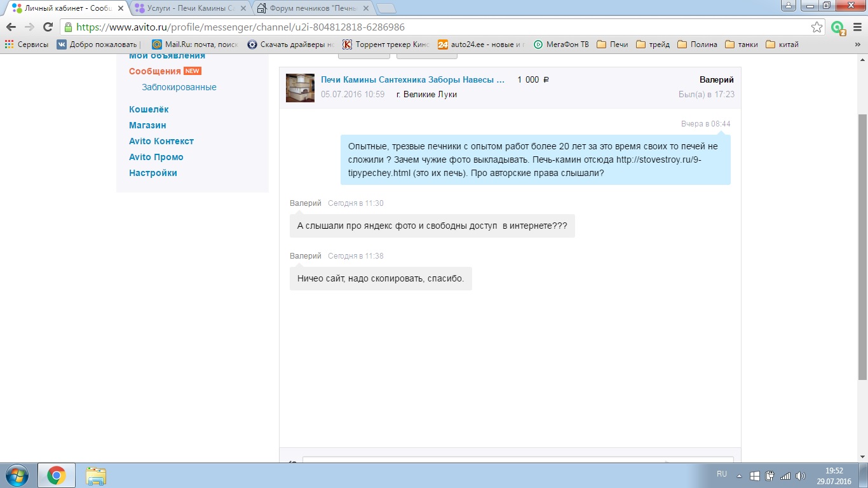Click the network signal icon in tray
The height and width of the screenshot is (488, 868).
tap(785, 476)
